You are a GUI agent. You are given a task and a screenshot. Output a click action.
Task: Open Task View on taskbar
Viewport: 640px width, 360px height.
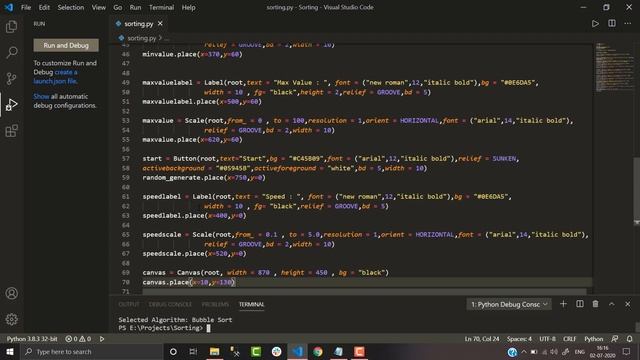pos(193,352)
